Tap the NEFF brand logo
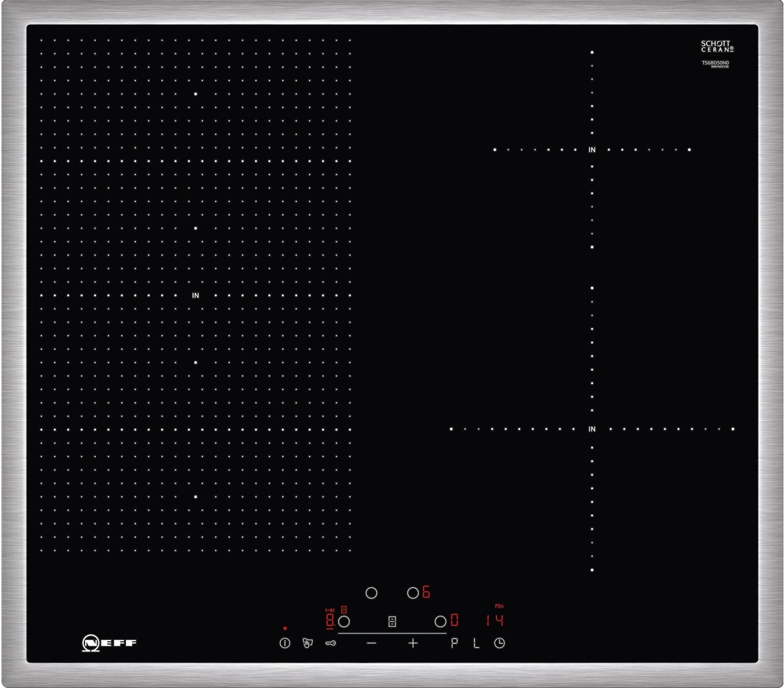The image size is (784, 688). pos(109,643)
